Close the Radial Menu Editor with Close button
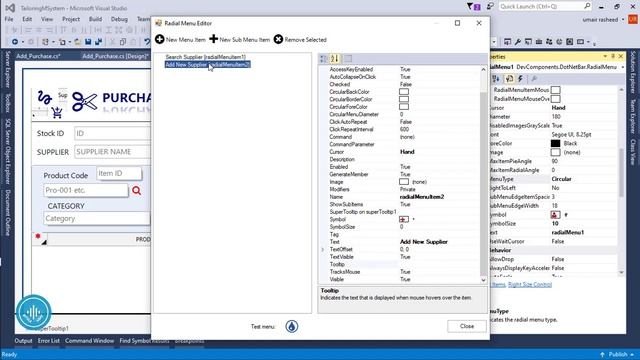Viewport: 640px width, 360px height. point(467,326)
